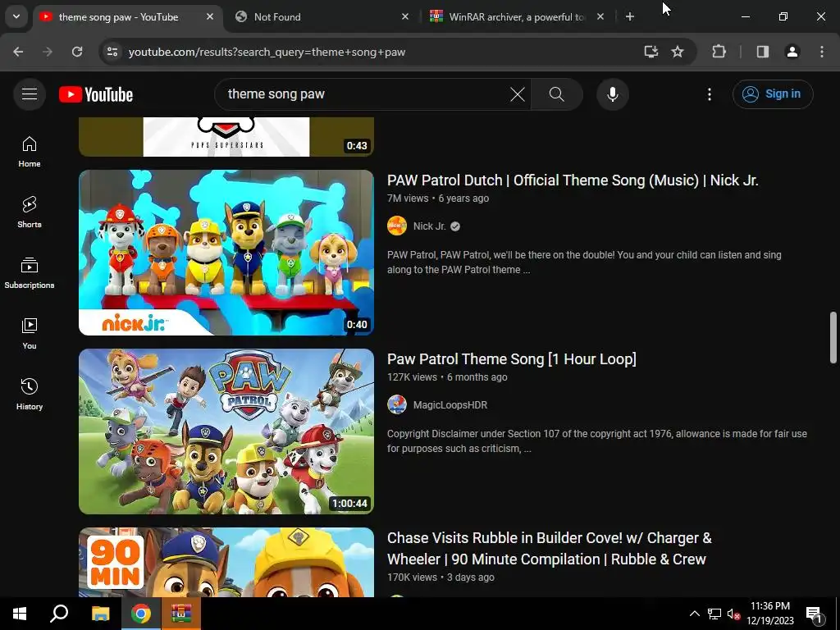
Task: Close the 'Not Found' tab
Action: point(405,16)
